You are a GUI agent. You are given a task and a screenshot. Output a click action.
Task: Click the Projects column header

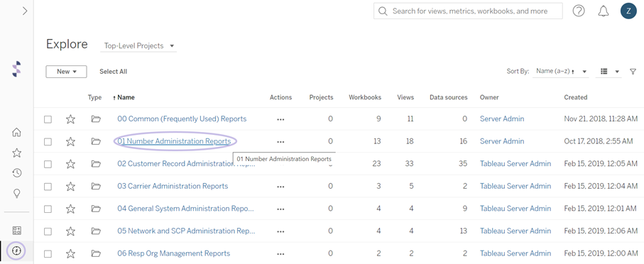pyautogui.click(x=321, y=97)
